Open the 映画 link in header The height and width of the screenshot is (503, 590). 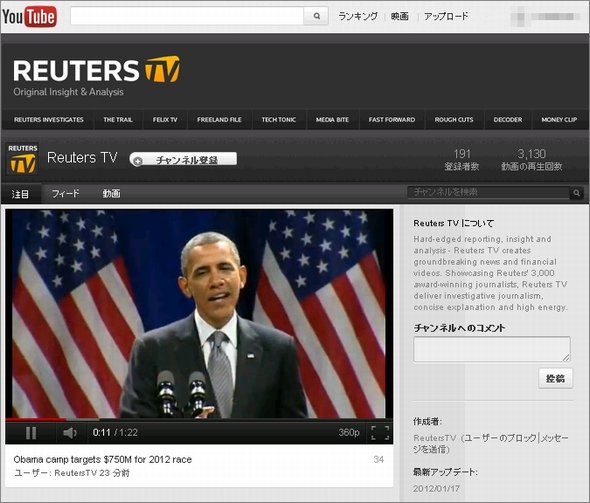pyautogui.click(x=400, y=17)
